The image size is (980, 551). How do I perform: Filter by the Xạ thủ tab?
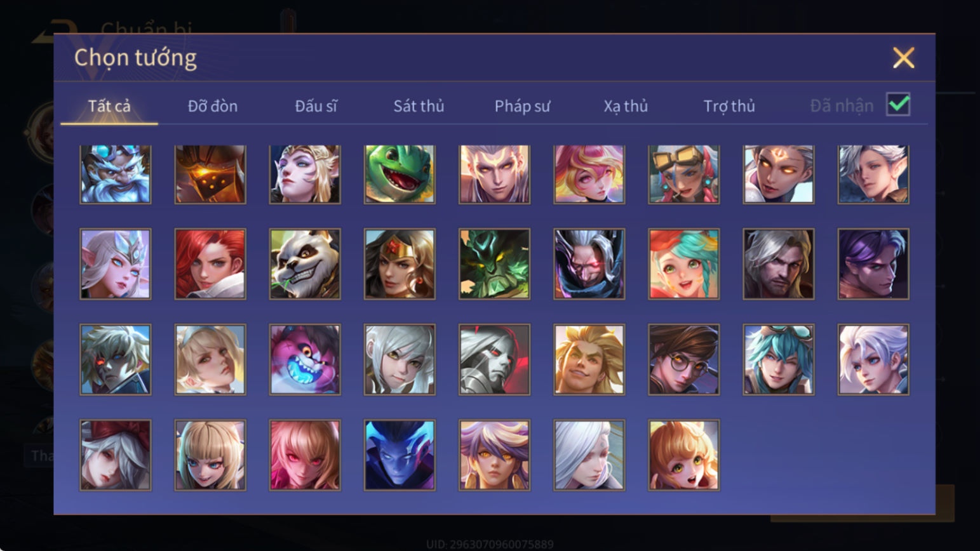626,106
